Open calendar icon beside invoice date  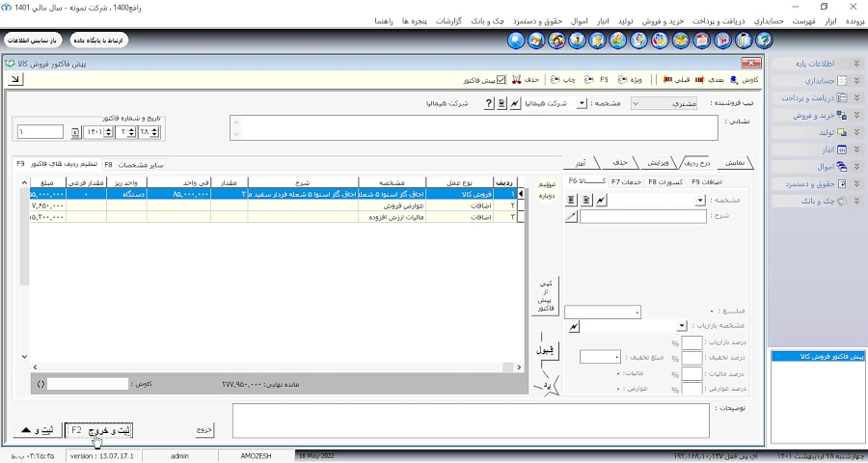pyautogui.click(x=76, y=132)
